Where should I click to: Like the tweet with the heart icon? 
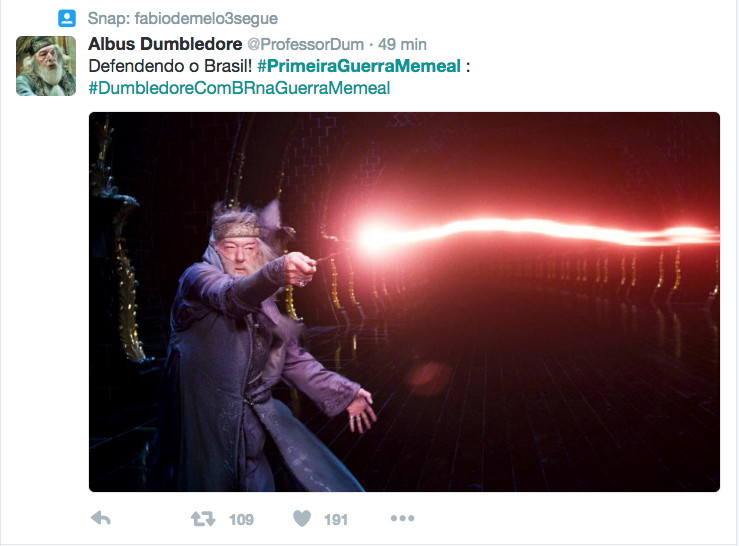302,519
